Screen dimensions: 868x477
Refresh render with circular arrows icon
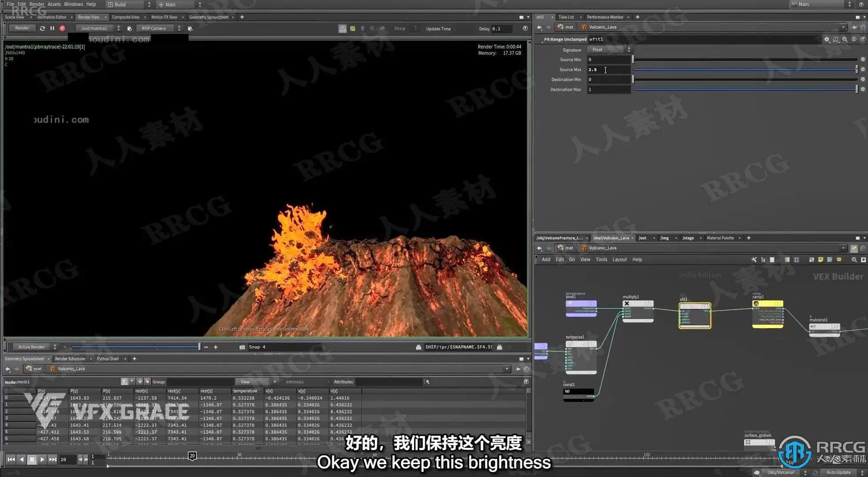pyautogui.click(x=42, y=28)
